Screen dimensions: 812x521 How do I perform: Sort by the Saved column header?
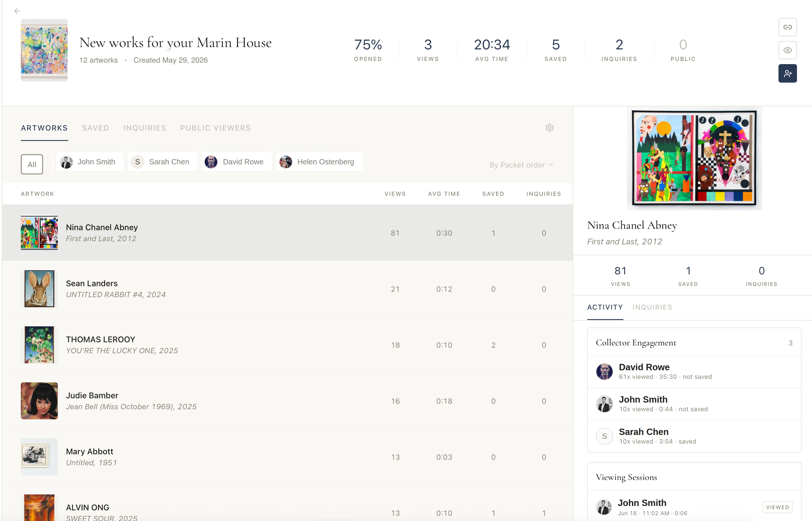[x=493, y=194]
